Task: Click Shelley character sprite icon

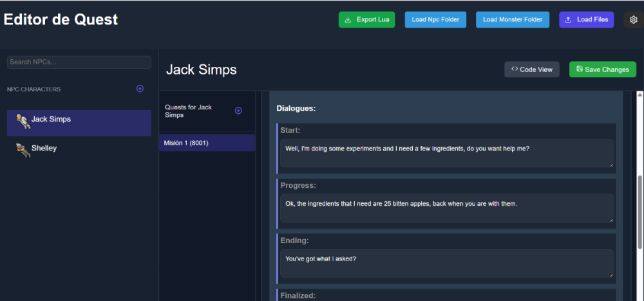Action: tap(23, 150)
